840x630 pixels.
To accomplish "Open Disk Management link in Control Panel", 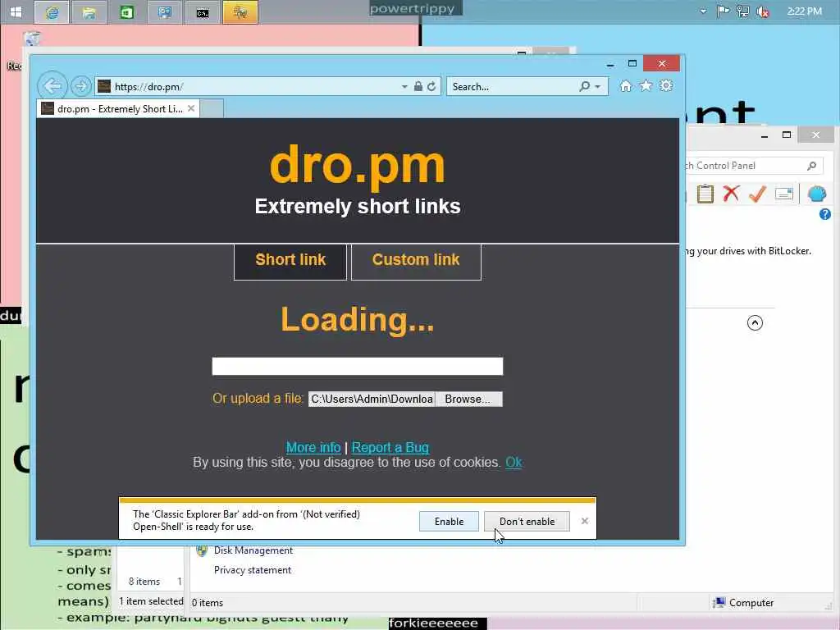I will pyautogui.click(x=253, y=550).
